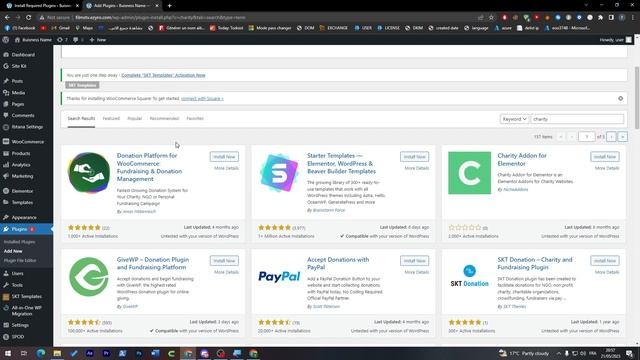The width and height of the screenshot is (640, 360).
Task: Click the Charity Addon green C icon
Action: pos(469,173)
